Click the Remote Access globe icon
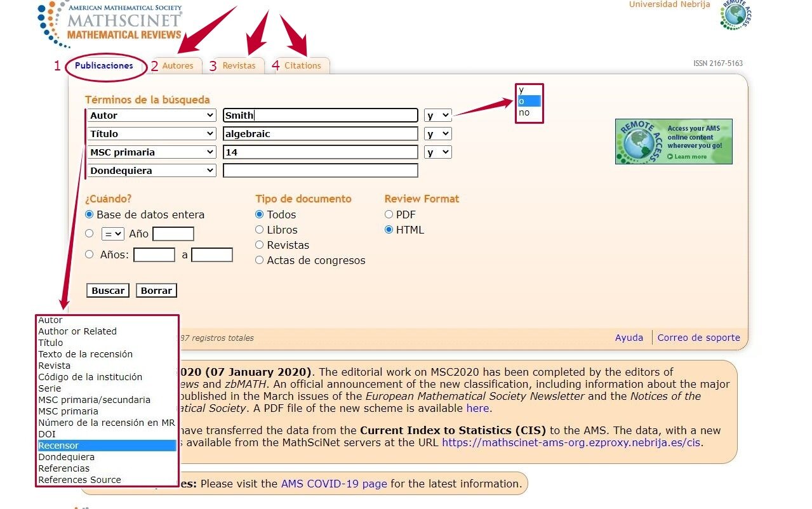Image resolution: width=812 pixels, height=509 pixels. pyautogui.click(x=736, y=14)
